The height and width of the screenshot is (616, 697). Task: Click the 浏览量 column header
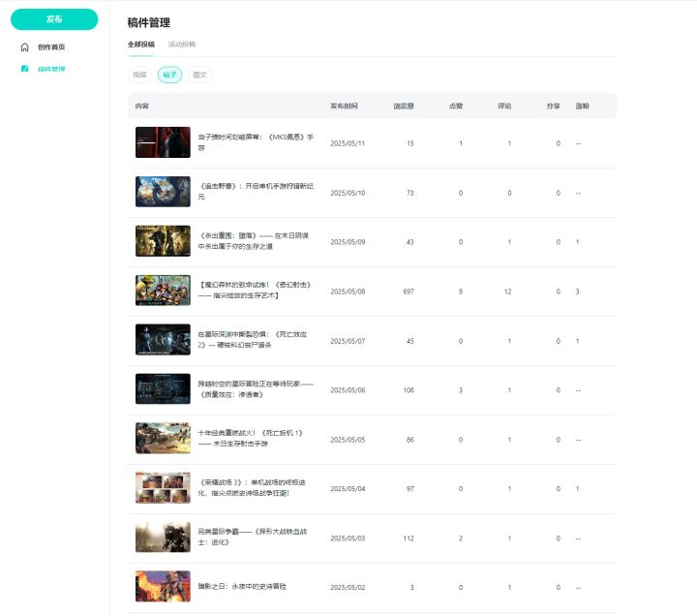404,106
